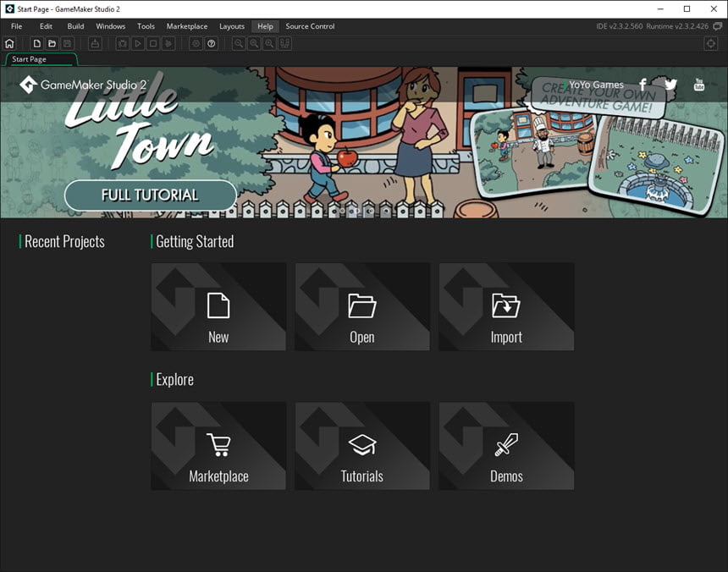Open the Marketplace menu

tap(187, 26)
